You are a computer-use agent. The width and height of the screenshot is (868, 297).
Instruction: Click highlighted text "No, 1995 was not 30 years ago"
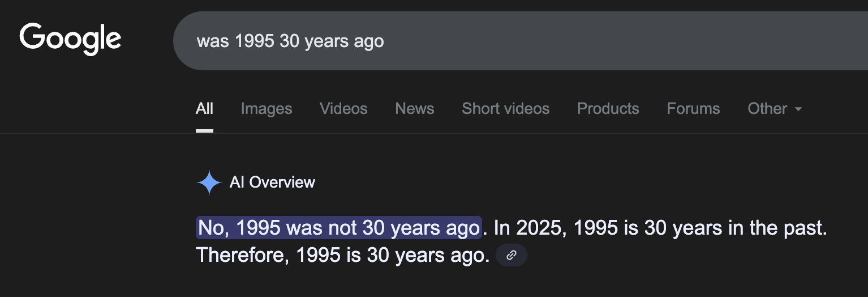339,228
